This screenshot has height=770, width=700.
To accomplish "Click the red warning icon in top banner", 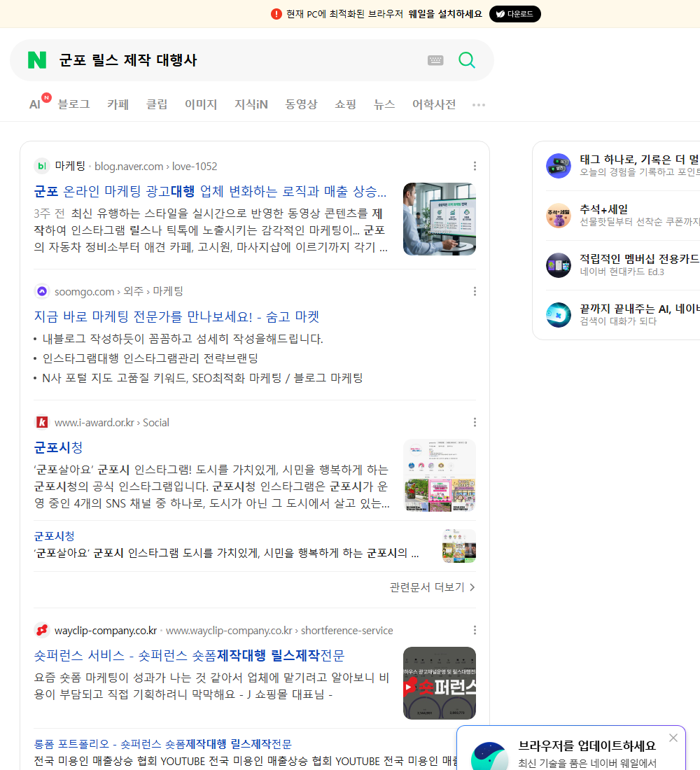I will pyautogui.click(x=276, y=14).
